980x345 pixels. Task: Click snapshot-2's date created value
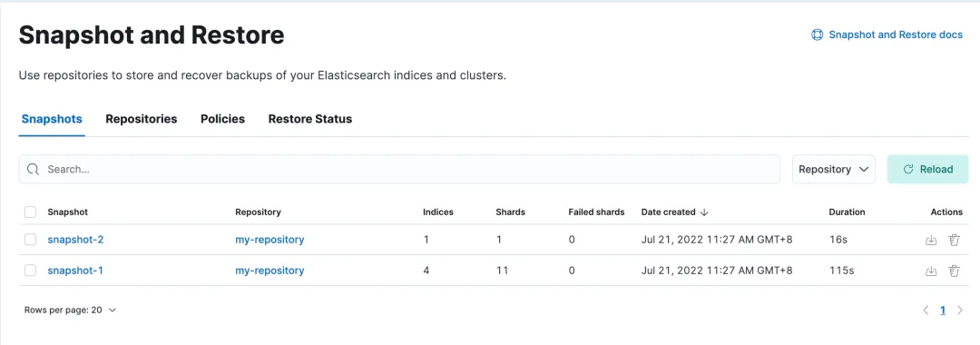717,240
